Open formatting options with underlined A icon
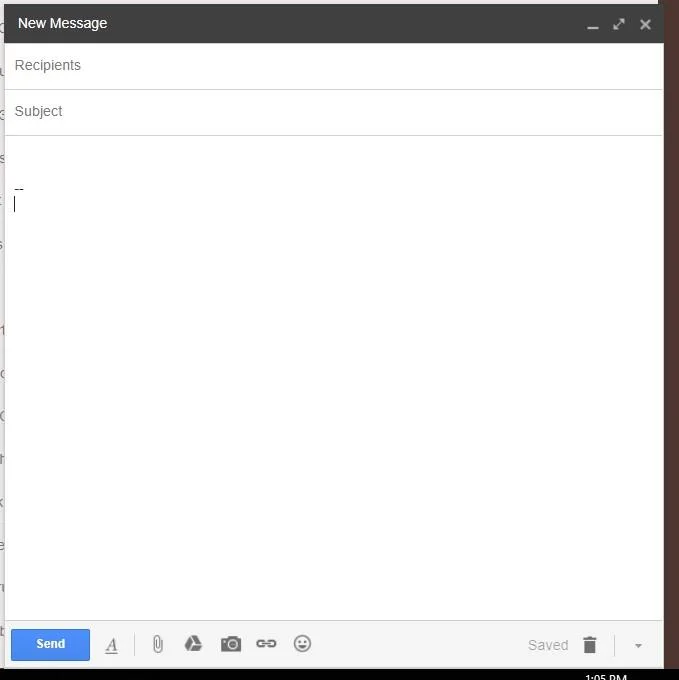The image size is (679, 680). (111, 645)
